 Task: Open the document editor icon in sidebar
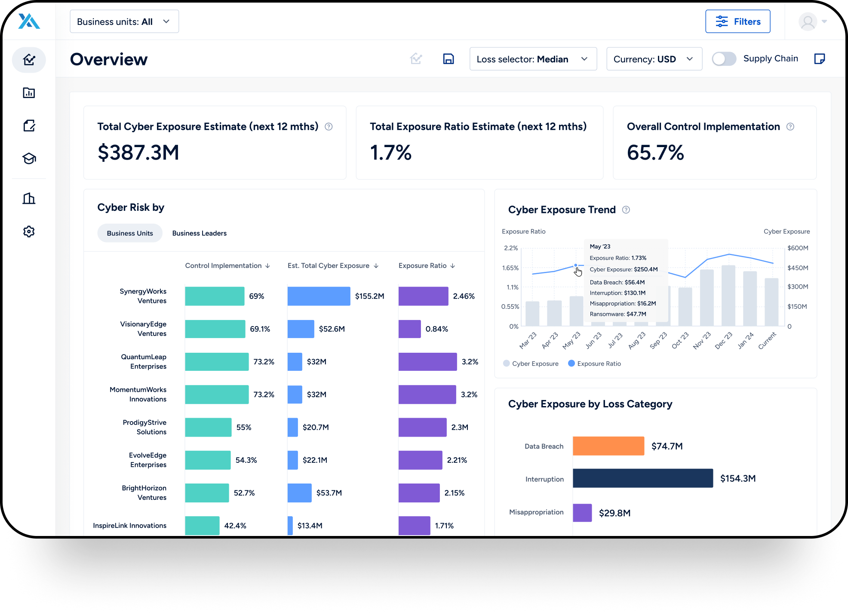(x=29, y=125)
